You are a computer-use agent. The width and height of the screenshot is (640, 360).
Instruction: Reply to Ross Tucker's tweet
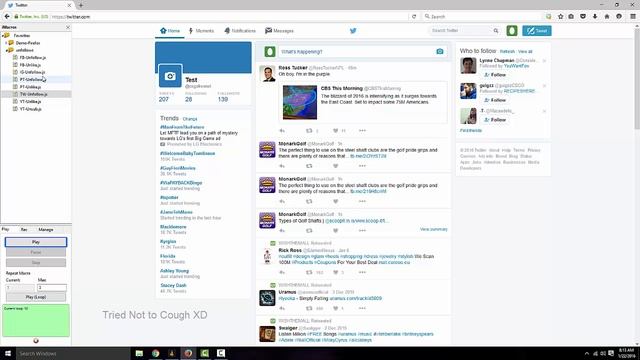point(282,131)
